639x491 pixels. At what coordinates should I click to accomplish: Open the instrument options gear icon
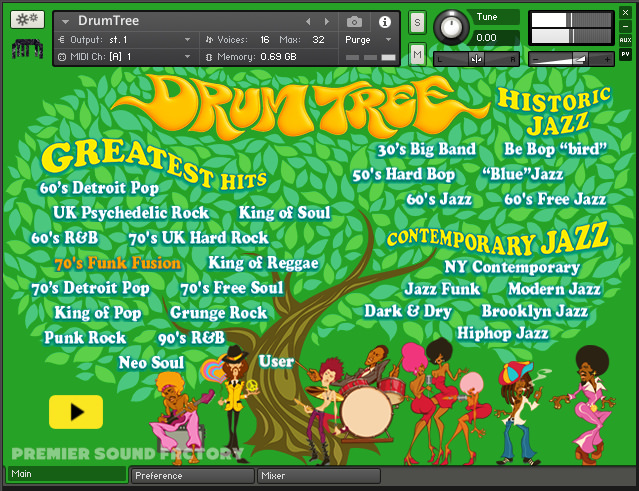coord(27,19)
